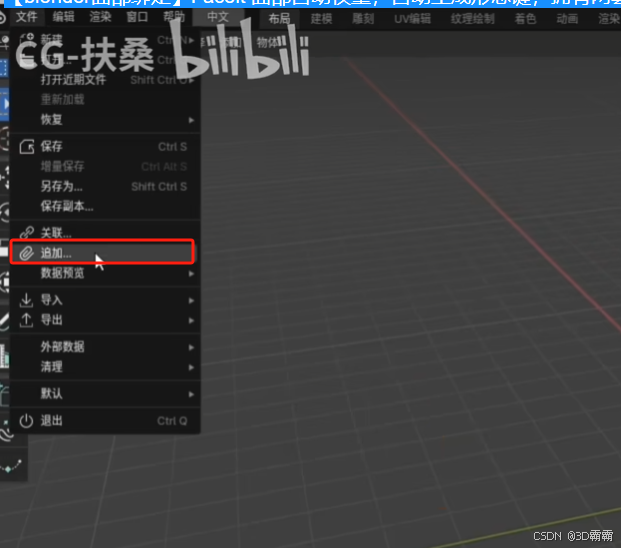Choose 新建 in the File menu

click(x=105, y=40)
